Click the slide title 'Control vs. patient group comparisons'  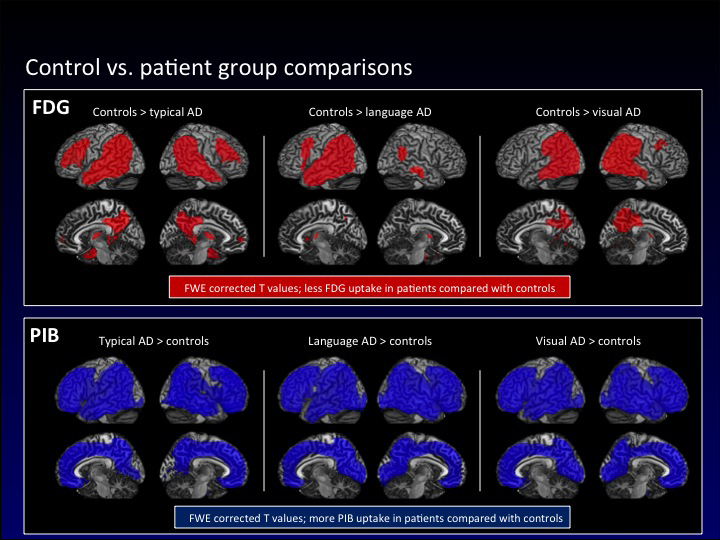coord(219,67)
